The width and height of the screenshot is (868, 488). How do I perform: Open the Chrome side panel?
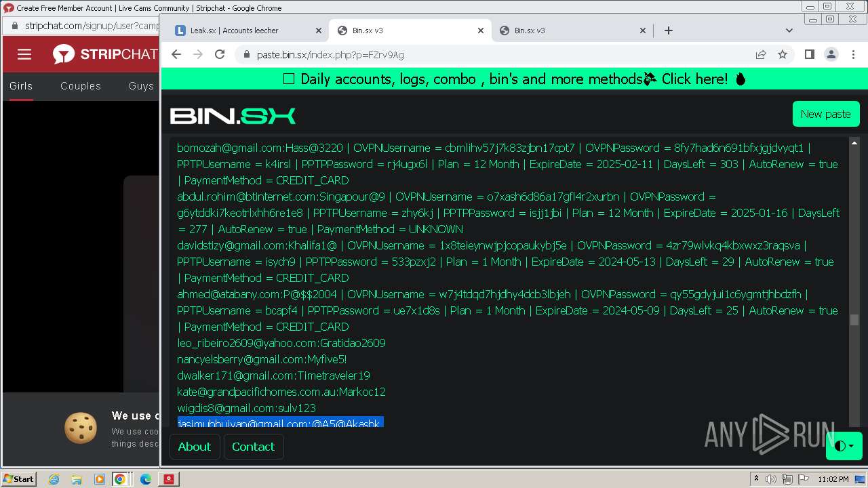tap(809, 55)
